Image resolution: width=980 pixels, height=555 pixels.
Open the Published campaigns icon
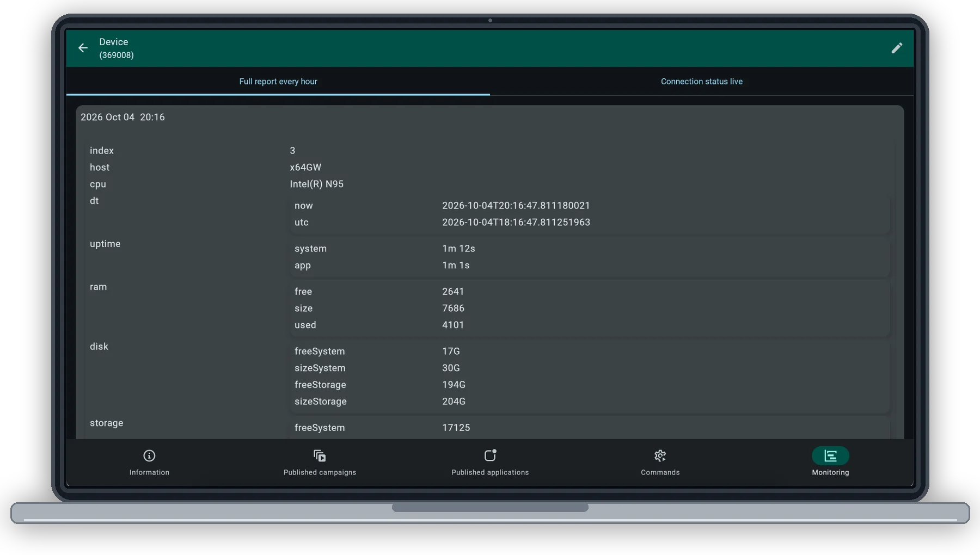coord(320,455)
